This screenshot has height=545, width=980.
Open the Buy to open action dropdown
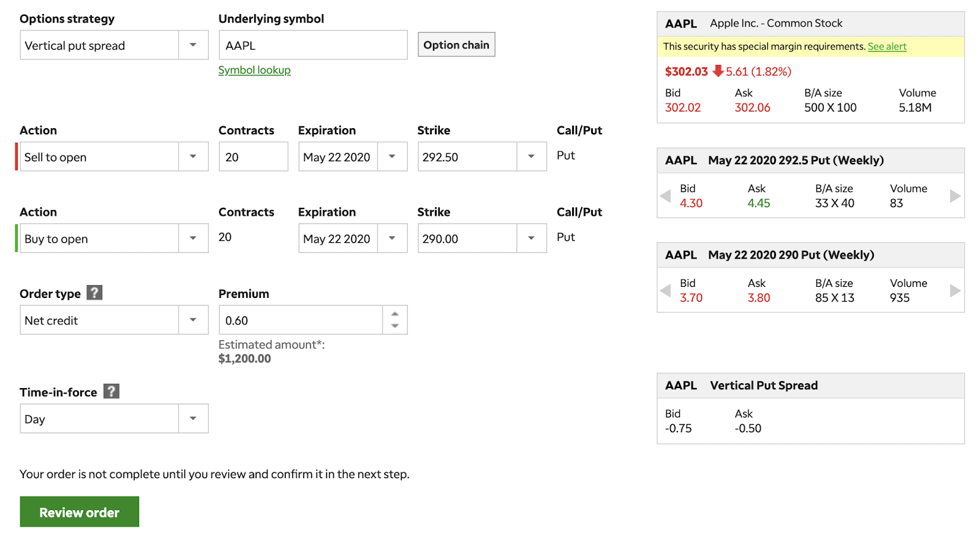tap(194, 238)
